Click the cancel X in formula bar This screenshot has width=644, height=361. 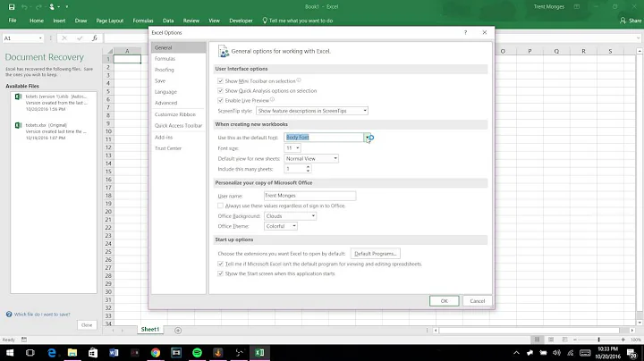[64, 38]
